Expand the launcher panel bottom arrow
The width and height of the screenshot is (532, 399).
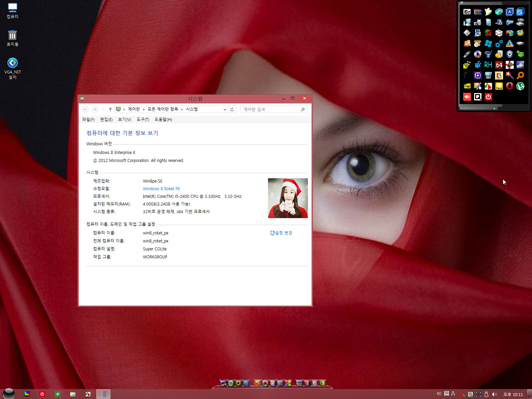[x=494, y=109]
